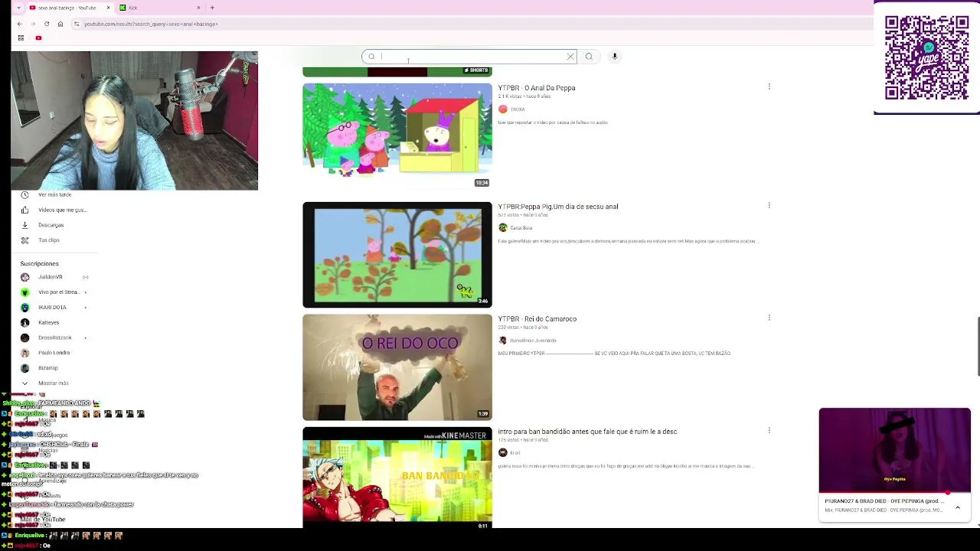This screenshot has height=551, width=980.
Task: Open title YTPBR:Peppa Pig.Um dia de secsu anal
Action: point(558,207)
